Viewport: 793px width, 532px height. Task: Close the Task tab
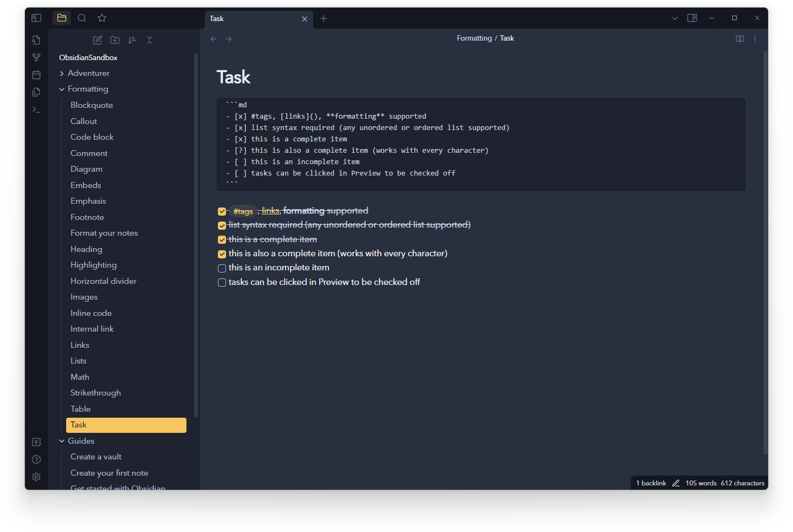305,19
